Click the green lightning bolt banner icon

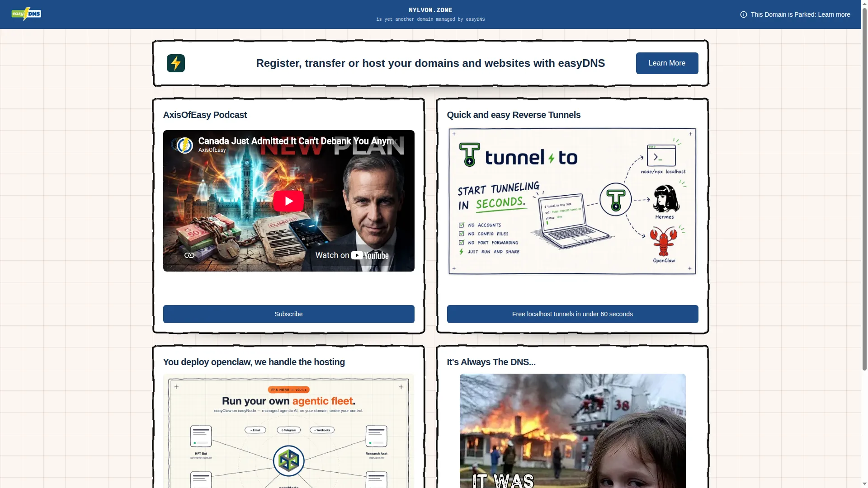point(176,63)
